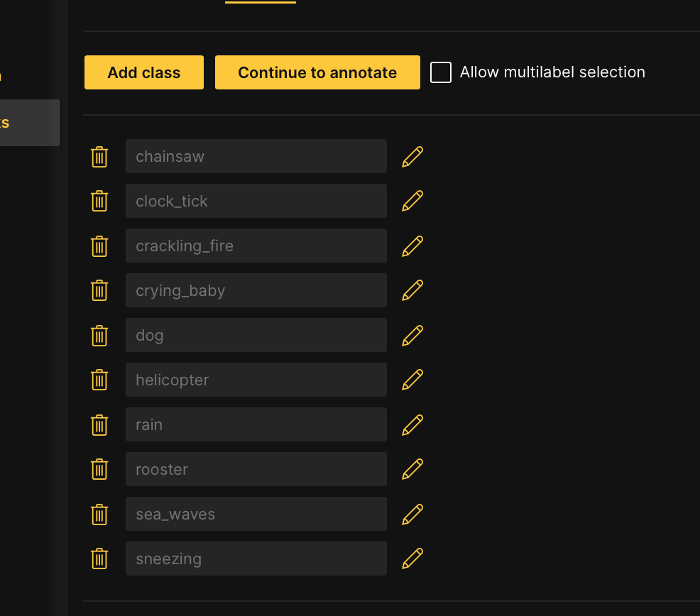Edit the clock_tick class name
Image resolution: width=700 pixels, height=616 pixels.
tap(412, 201)
